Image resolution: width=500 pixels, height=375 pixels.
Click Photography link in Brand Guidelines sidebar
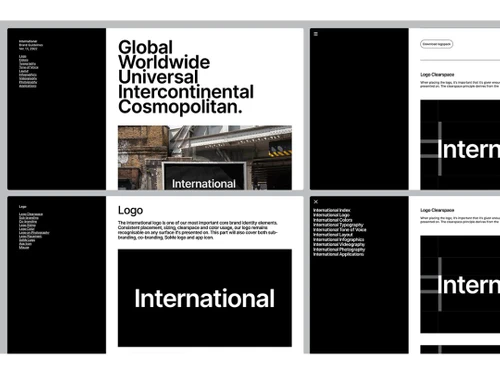[x=28, y=82]
